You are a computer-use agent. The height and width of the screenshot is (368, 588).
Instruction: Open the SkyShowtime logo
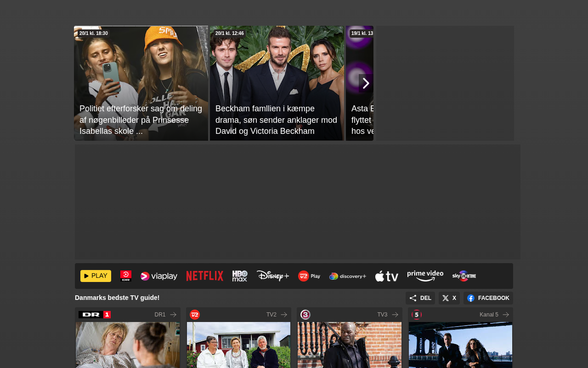(464, 276)
